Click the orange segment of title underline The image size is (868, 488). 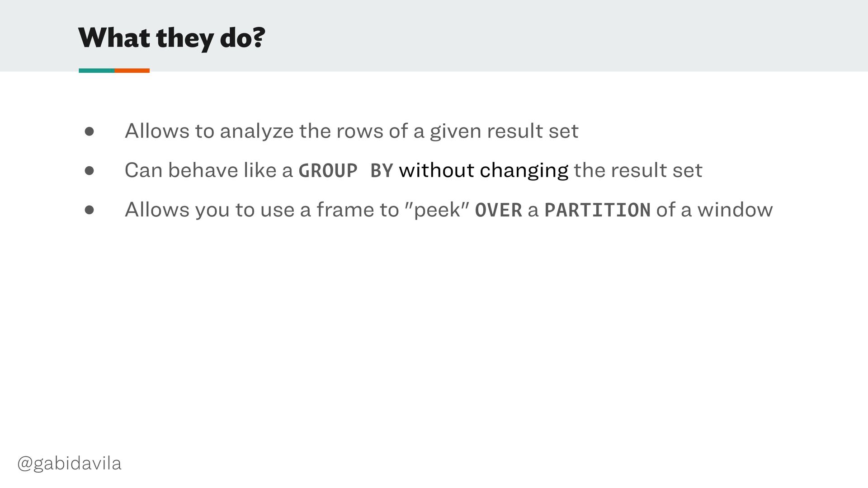[132, 70]
